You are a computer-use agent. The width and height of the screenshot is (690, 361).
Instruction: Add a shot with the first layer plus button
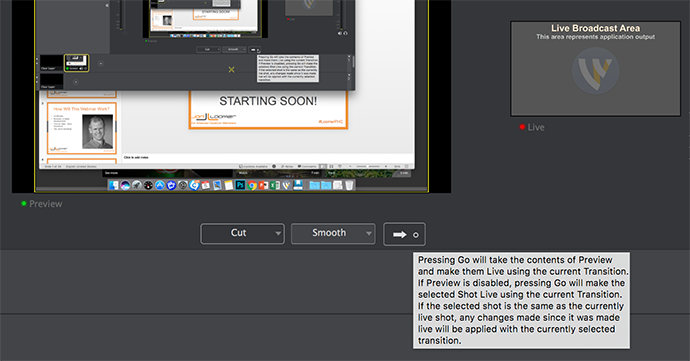click(x=100, y=63)
